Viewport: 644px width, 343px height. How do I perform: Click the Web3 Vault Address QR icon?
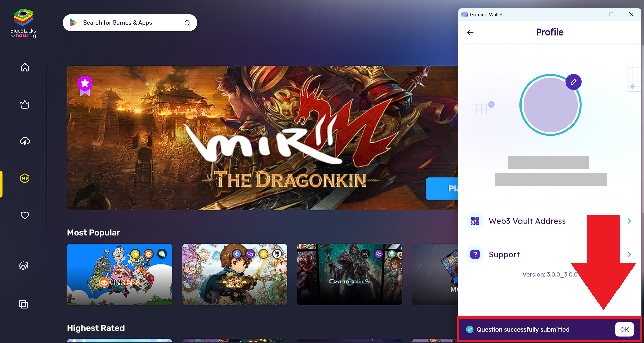475,221
